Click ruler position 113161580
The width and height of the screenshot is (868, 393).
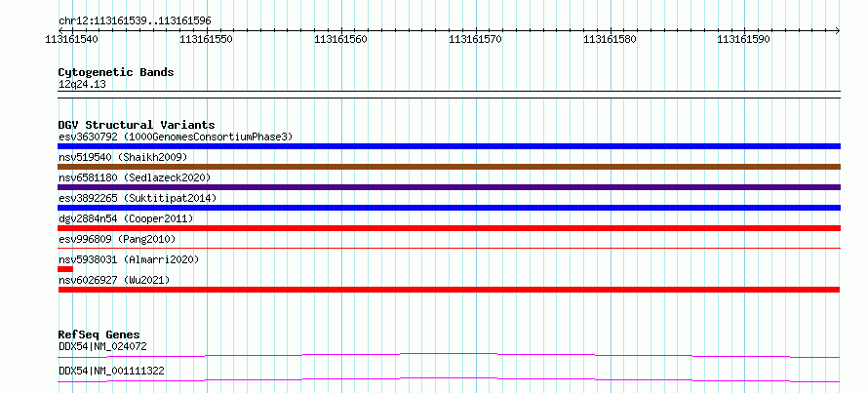[x=610, y=39]
